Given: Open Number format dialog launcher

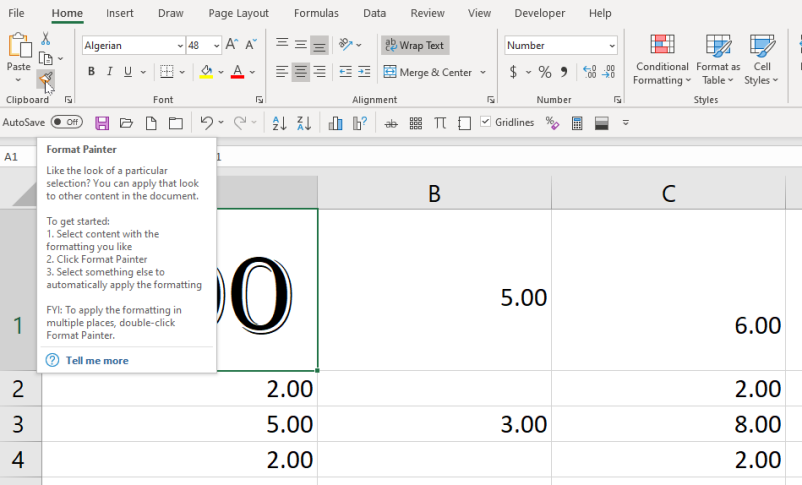Looking at the screenshot, I should tap(617, 100).
